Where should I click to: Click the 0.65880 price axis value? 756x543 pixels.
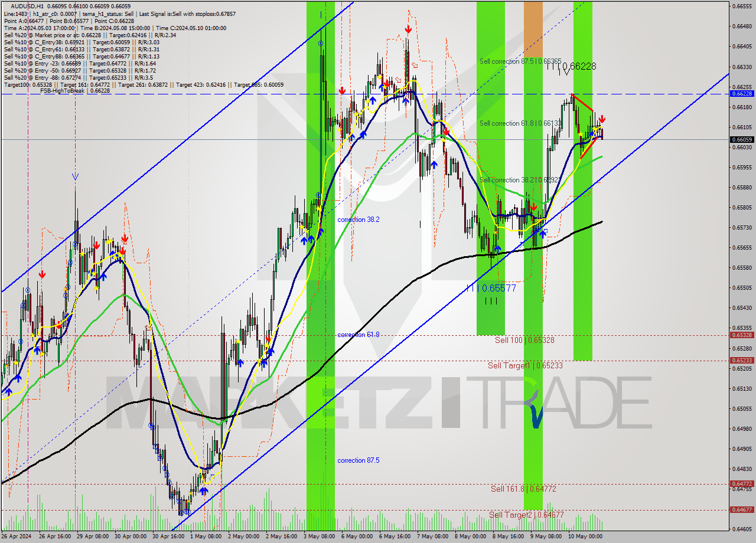pyautogui.click(x=741, y=188)
